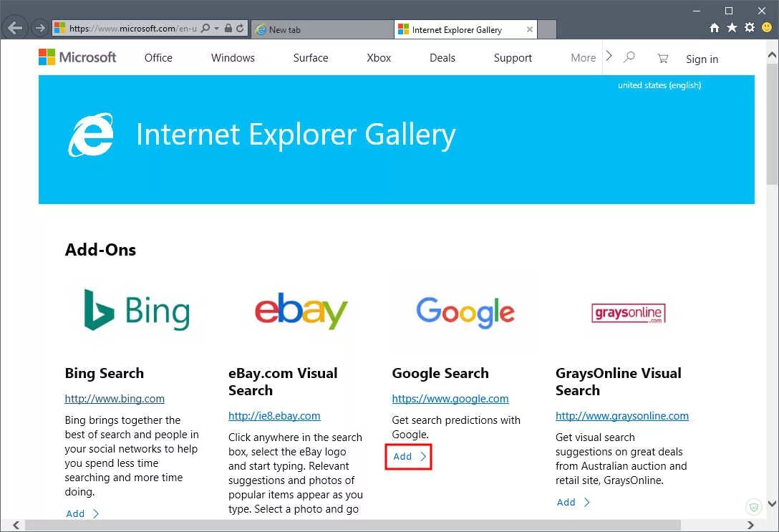Screen dimensions: 779x532
Task: Click the vertical scrollbar down arrow
Action: click(773, 503)
